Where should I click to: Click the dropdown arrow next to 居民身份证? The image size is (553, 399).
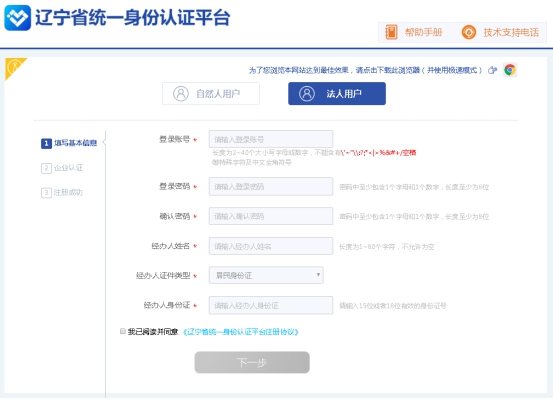coord(318,274)
